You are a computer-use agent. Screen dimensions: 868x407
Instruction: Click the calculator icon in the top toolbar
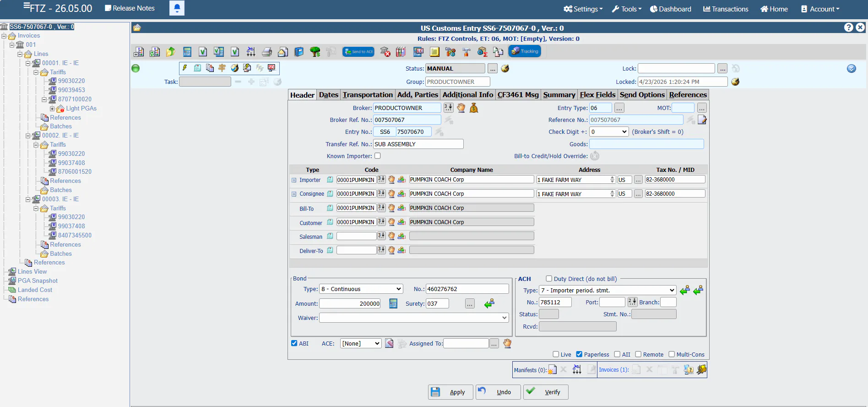[187, 52]
